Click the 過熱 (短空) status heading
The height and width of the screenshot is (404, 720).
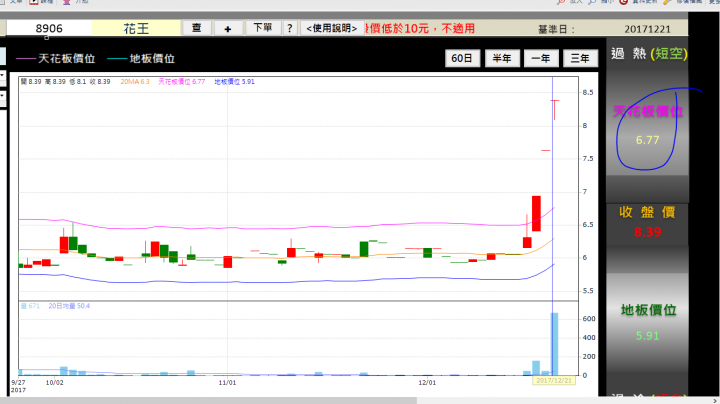(x=649, y=54)
